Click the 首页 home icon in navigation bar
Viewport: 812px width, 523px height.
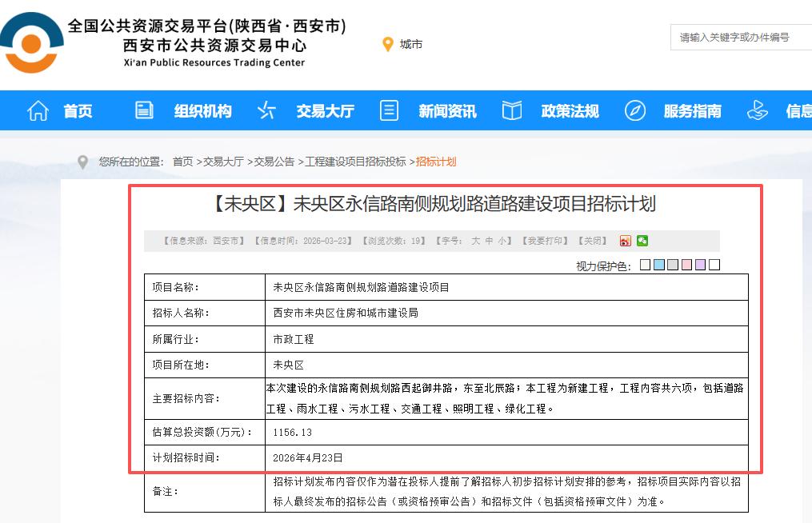pos(37,110)
